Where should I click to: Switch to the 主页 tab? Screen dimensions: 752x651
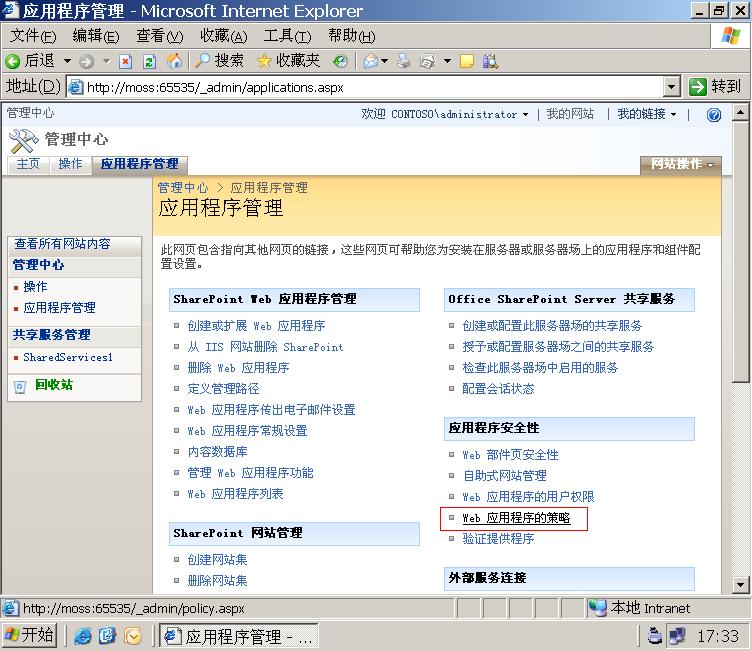[28, 164]
